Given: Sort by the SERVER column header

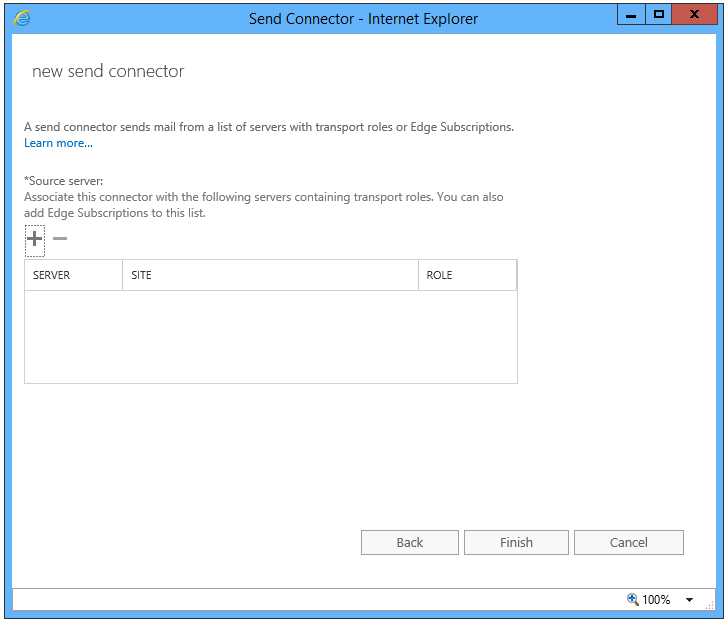Looking at the screenshot, I should point(73,275).
